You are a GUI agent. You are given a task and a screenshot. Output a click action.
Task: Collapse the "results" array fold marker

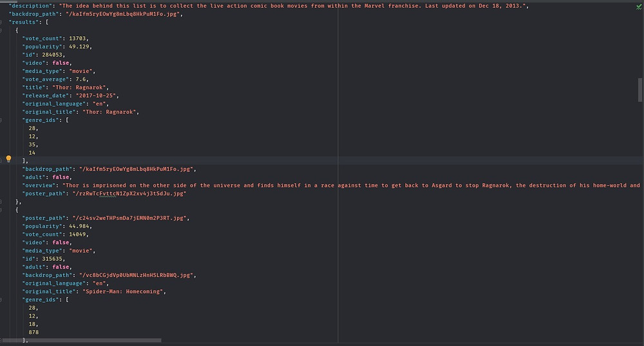(x=1, y=22)
